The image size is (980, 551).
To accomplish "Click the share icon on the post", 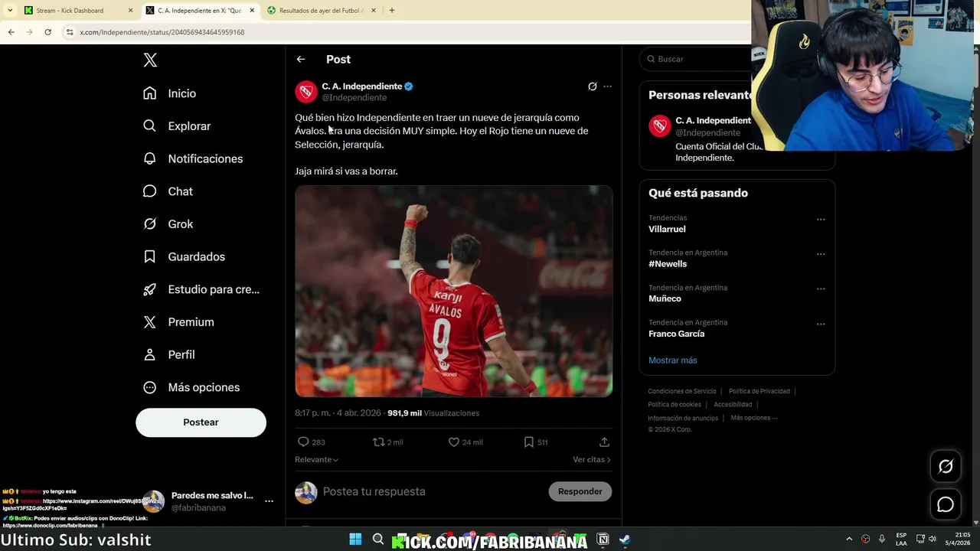I will pos(604,442).
